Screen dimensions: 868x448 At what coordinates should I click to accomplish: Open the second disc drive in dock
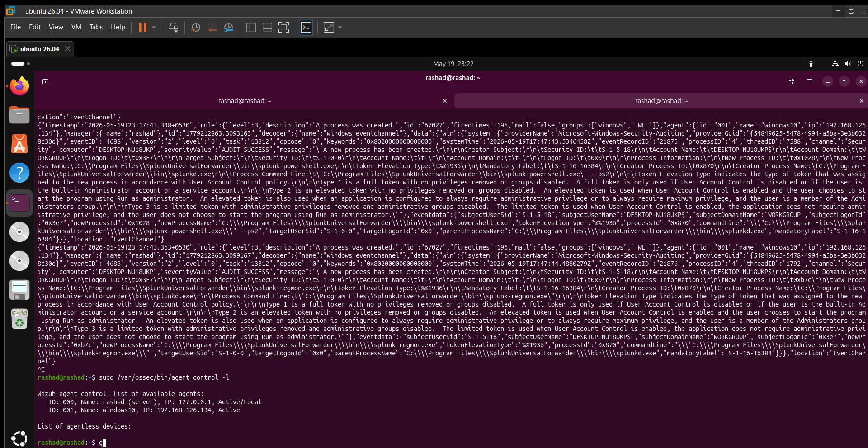pyautogui.click(x=19, y=261)
